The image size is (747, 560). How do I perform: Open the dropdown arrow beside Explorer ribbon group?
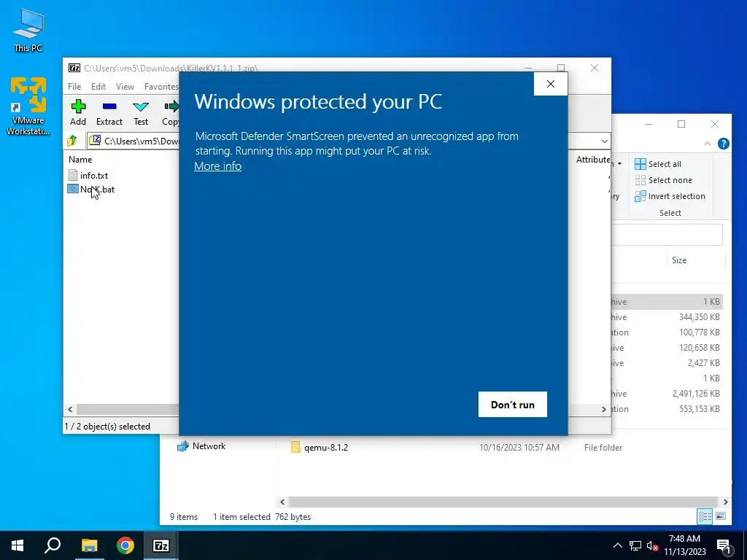(619, 164)
